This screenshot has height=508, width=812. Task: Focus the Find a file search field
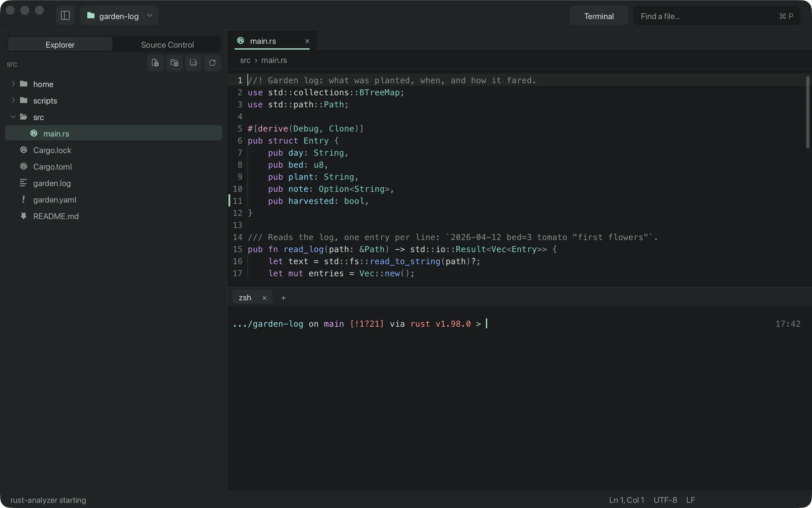pyautogui.click(x=717, y=16)
